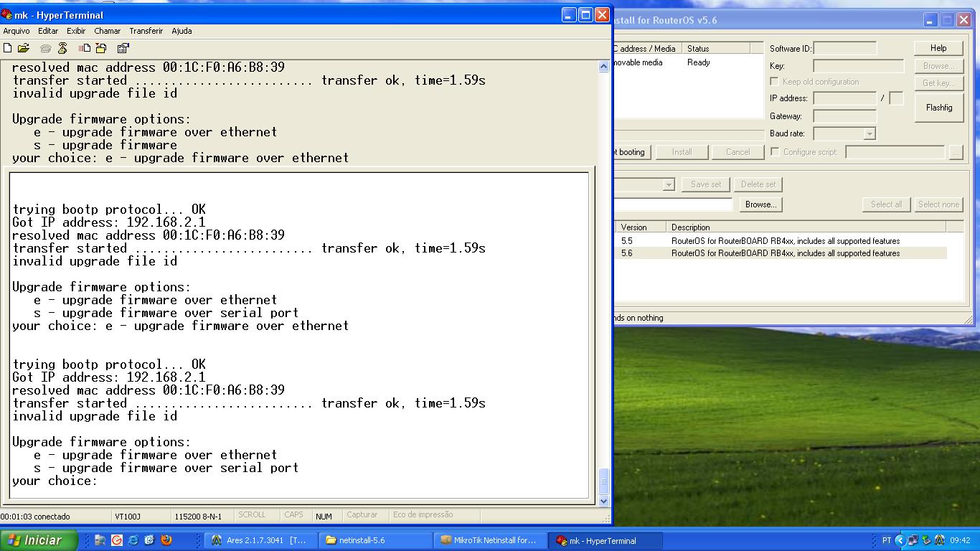Click the network connection tray icon

pos(913,540)
